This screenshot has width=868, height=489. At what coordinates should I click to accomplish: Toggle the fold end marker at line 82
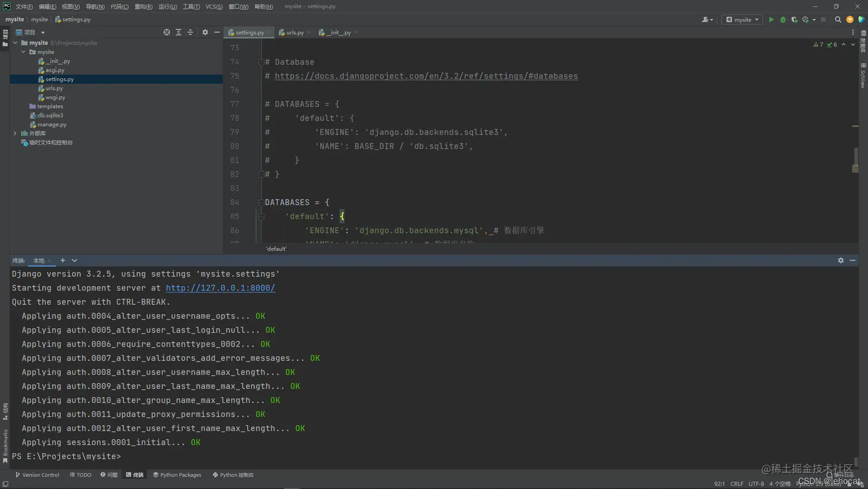[x=261, y=174]
